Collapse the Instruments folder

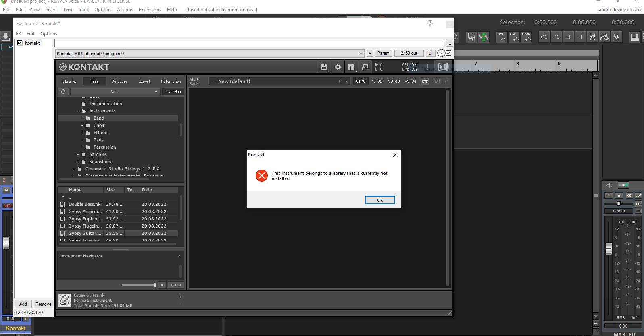78,111
